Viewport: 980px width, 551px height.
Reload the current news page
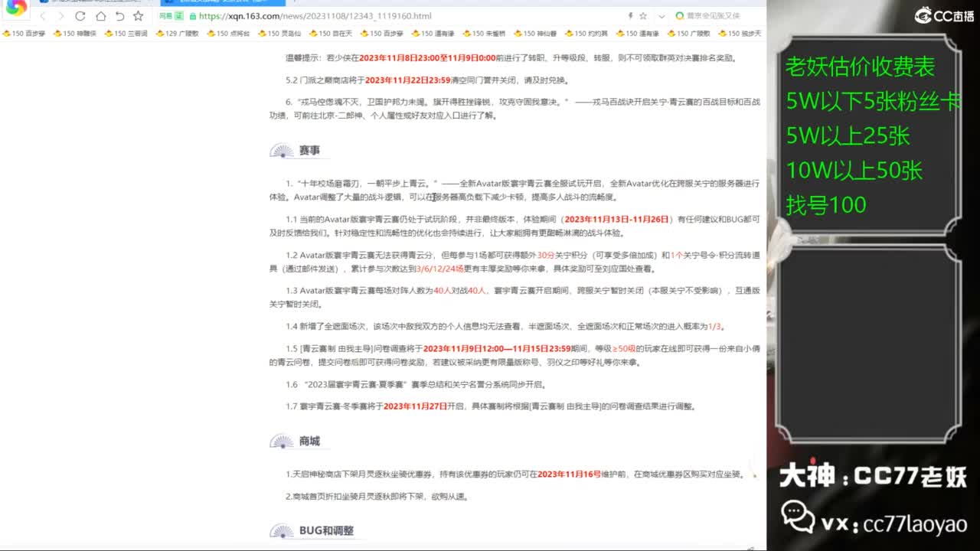[81, 17]
